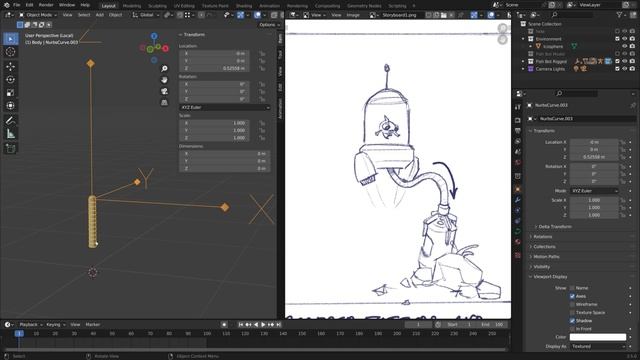Open the Playback popover in timeline
The width and height of the screenshot is (640, 360).
31,324
